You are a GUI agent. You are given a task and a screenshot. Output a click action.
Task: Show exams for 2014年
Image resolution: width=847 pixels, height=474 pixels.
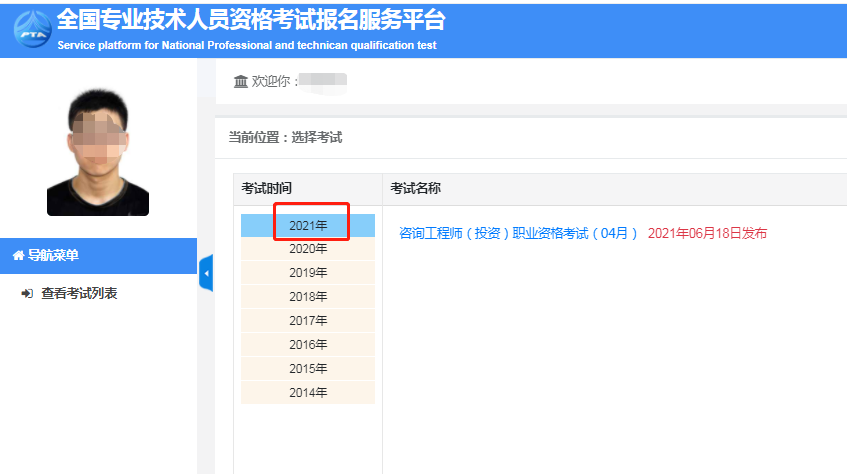[308, 393]
